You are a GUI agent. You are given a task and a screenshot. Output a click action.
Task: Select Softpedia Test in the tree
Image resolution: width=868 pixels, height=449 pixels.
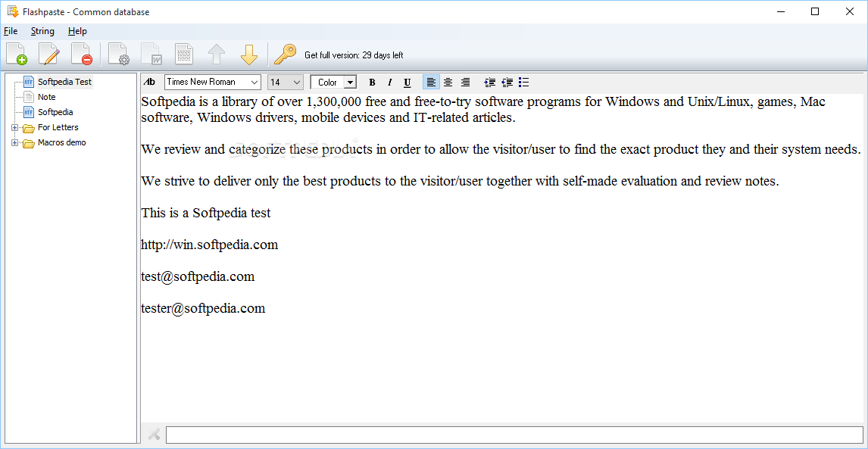[x=65, y=82]
